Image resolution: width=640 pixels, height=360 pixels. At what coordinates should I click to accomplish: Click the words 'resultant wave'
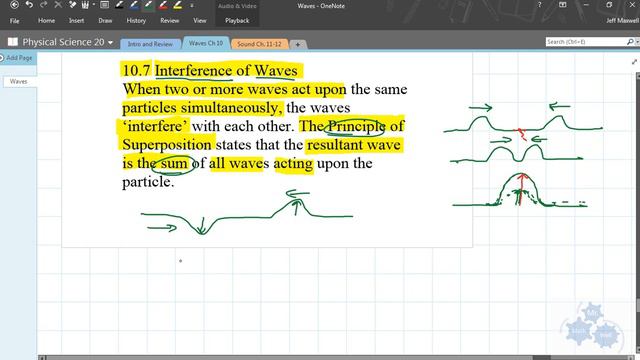[353, 144]
